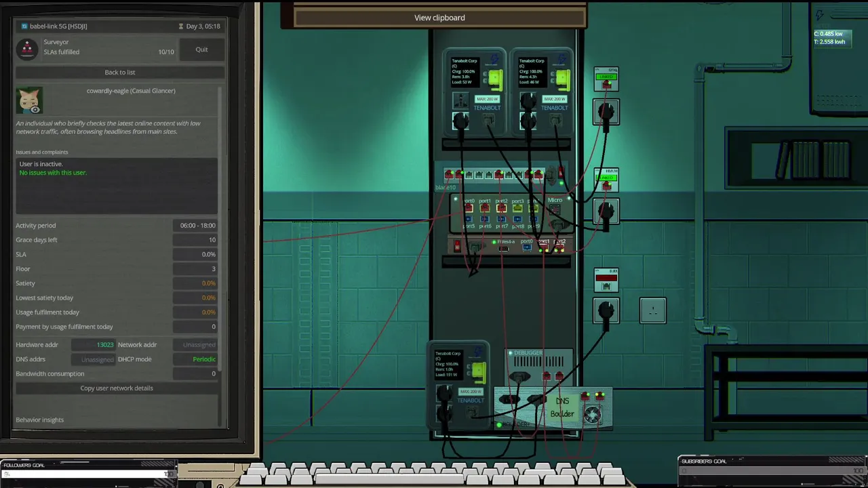Click the cowardly-eagle user avatar
The width and height of the screenshot is (868, 488).
click(29, 100)
